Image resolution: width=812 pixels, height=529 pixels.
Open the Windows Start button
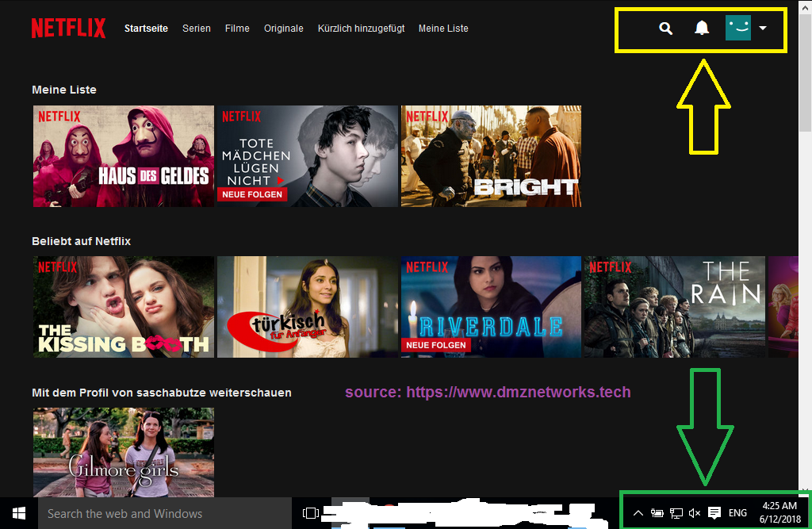click(19, 513)
